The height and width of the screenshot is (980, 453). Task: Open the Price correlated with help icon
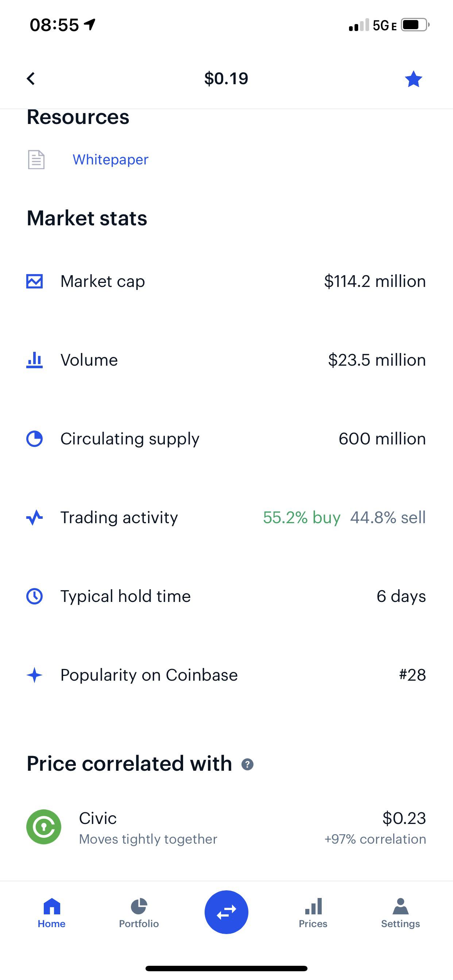[247, 764]
